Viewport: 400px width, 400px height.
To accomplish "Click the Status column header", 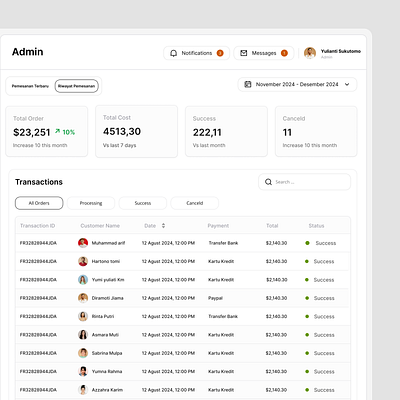I will point(316,226).
